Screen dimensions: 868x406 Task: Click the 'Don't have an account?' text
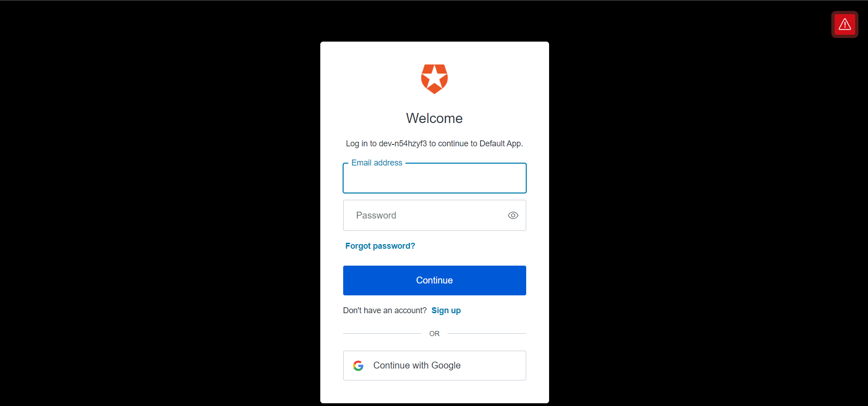[x=385, y=310]
